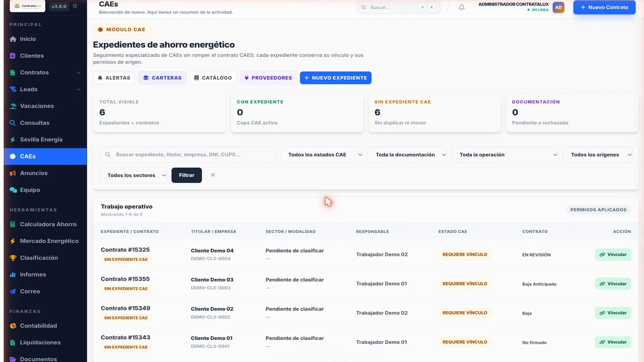The image size is (644, 362).
Task: Open the AD user avatar
Action: tap(558, 7)
